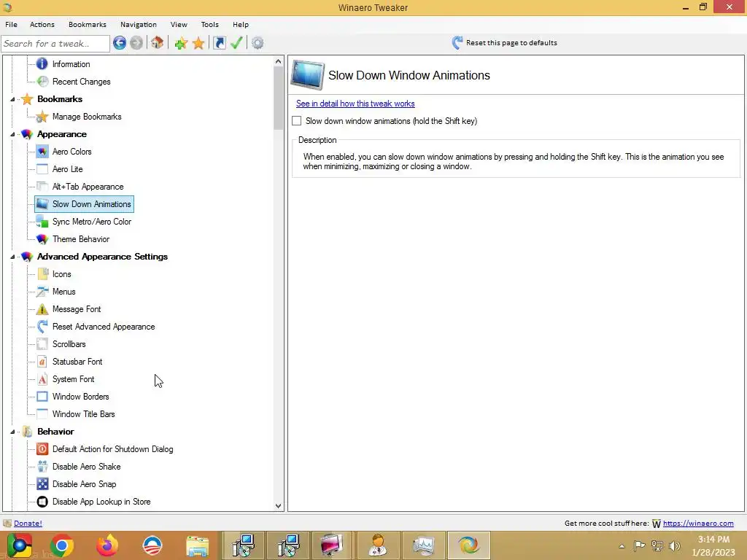Go back with the blue back arrow
The width and height of the screenshot is (747, 560).
point(120,43)
